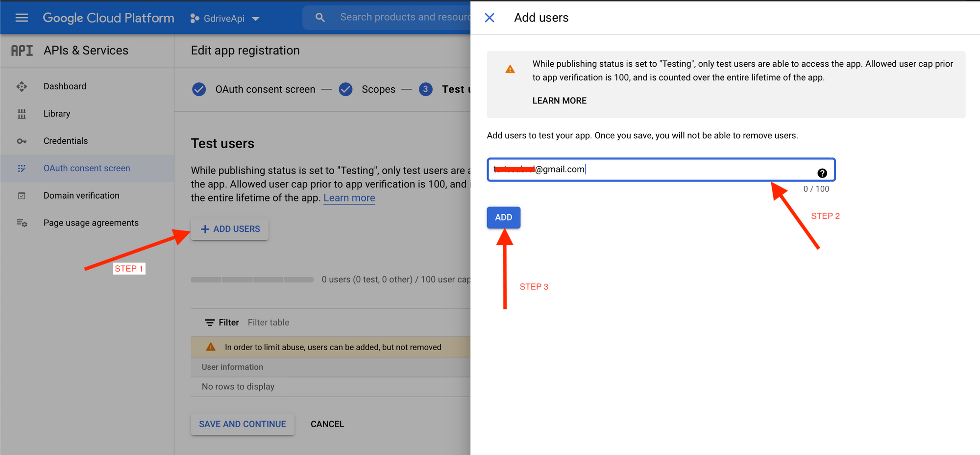Image resolution: width=980 pixels, height=455 pixels.
Task: Click the abuse warning triangle icon
Action: click(211, 347)
